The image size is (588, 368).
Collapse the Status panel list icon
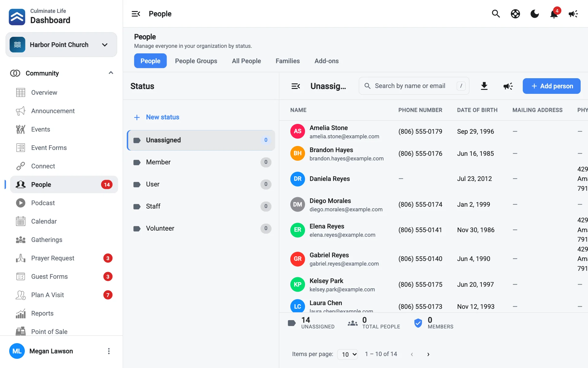coord(296,86)
